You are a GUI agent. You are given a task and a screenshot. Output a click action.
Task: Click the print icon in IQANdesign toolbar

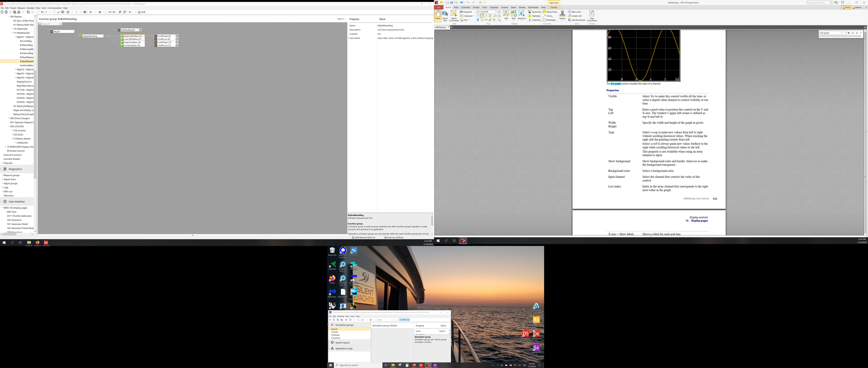(x=19, y=12)
